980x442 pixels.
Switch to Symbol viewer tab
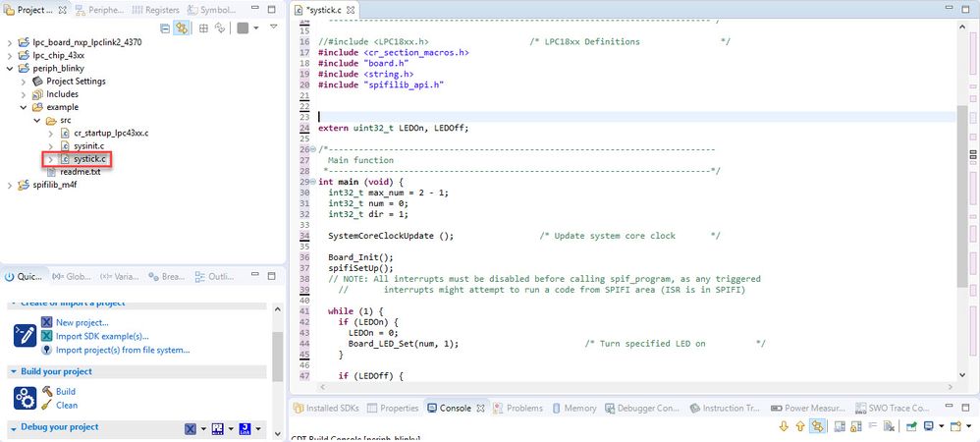pos(209,10)
